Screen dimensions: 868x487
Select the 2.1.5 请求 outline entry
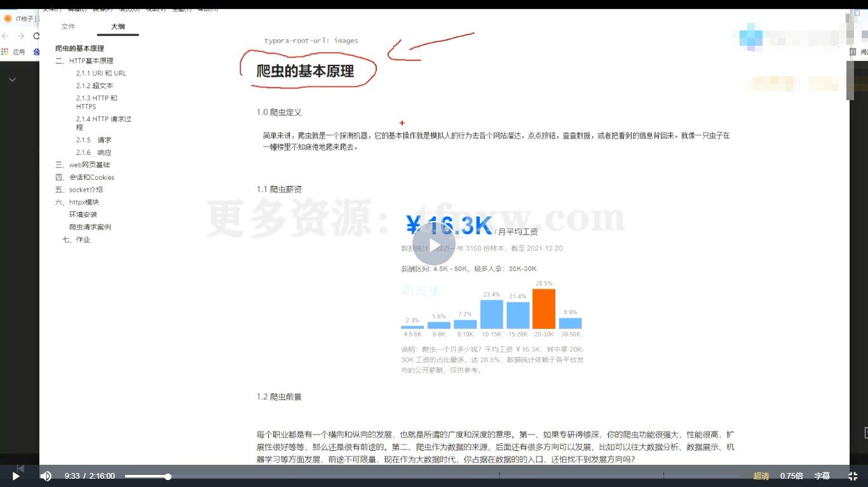[93, 140]
